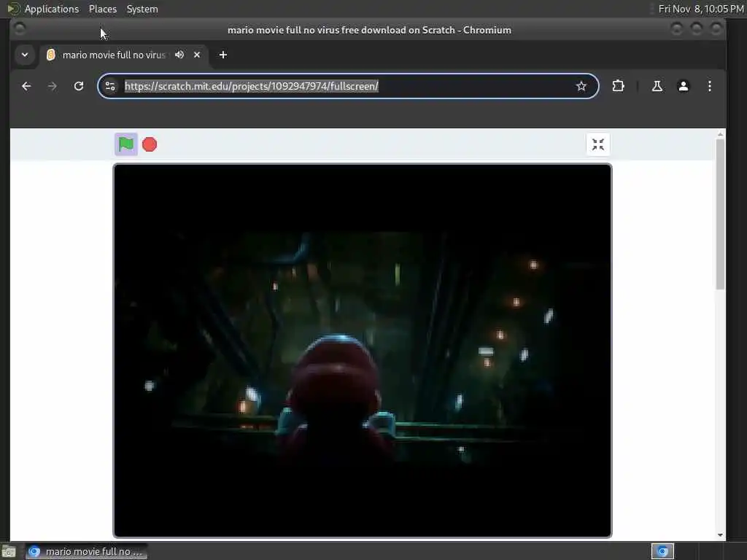747x560 pixels.
Task: Open the System menu
Action: click(x=142, y=9)
